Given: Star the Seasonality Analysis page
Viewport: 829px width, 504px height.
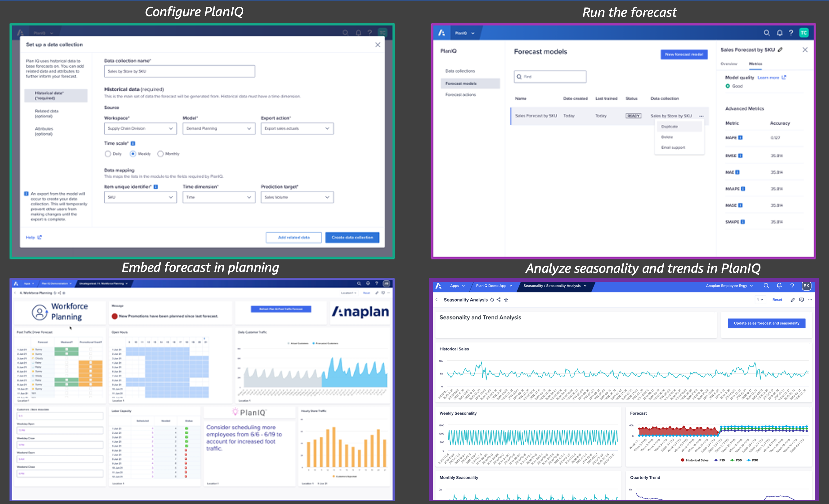Looking at the screenshot, I should point(506,300).
